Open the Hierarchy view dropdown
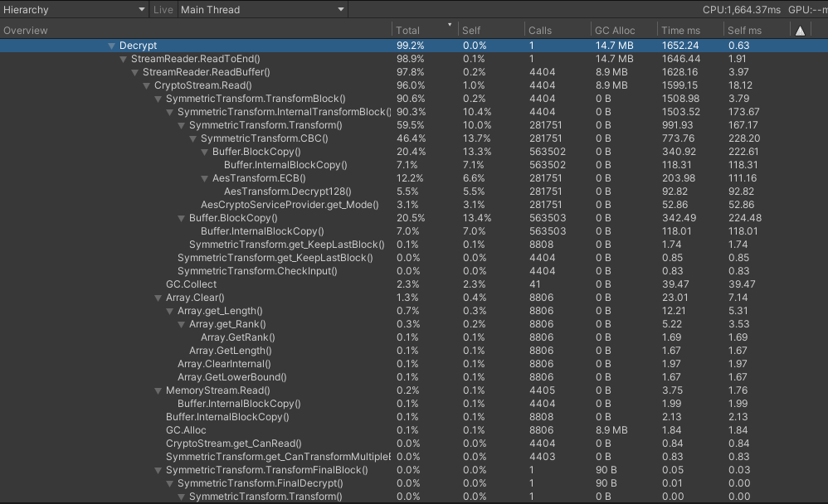 (74, 9)
